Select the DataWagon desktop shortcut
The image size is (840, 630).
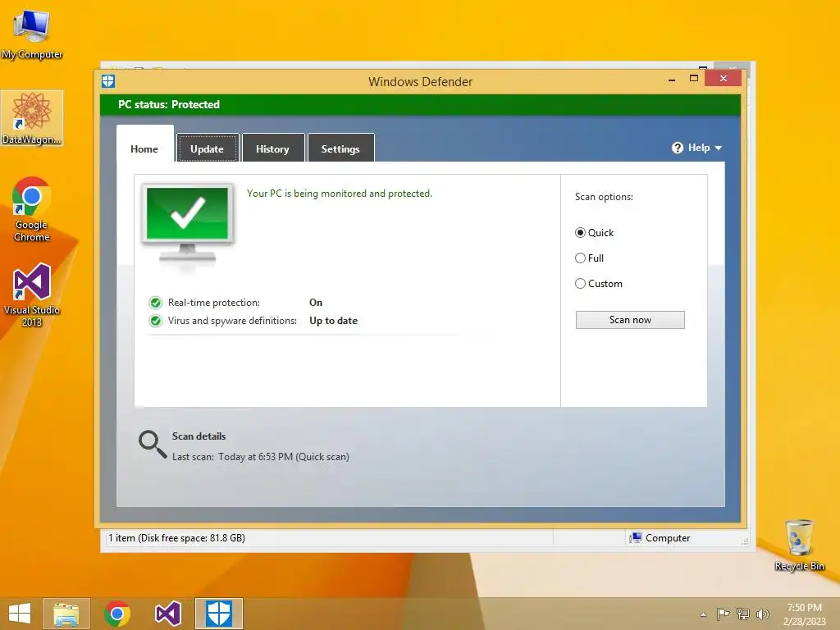coord(32,118)
